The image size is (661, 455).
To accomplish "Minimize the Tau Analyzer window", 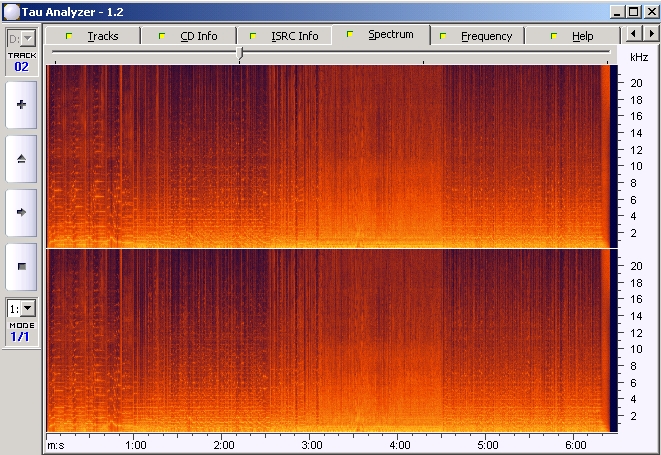I will pos(617,11).
